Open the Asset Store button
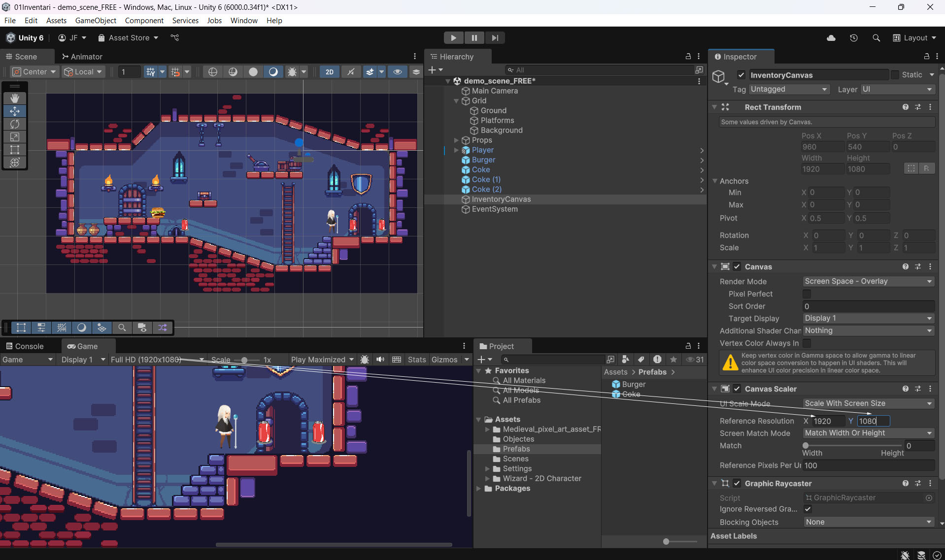The image size is (945, 560). (x=128, y=38)
